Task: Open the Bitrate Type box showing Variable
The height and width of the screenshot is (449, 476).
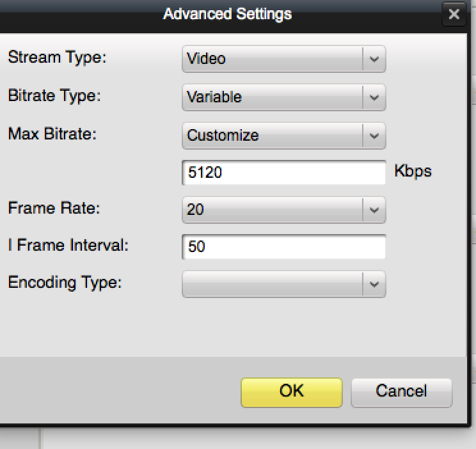Action: click(273, 98)
